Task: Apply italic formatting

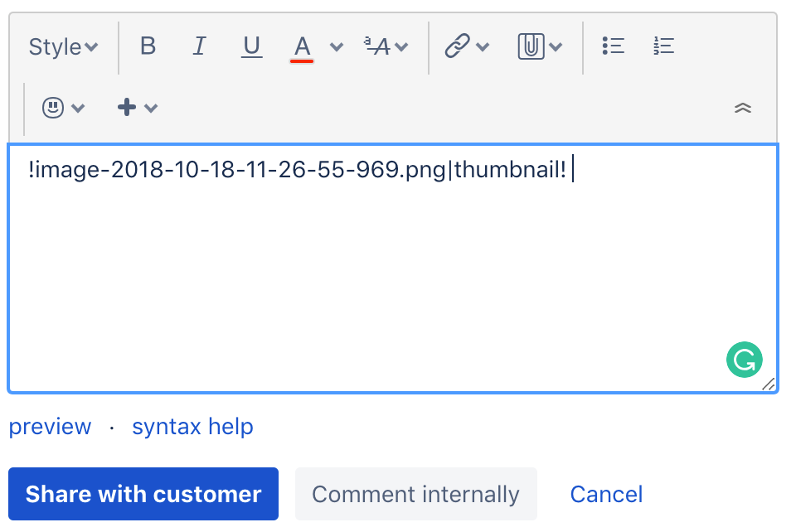Action: (199, 46)
